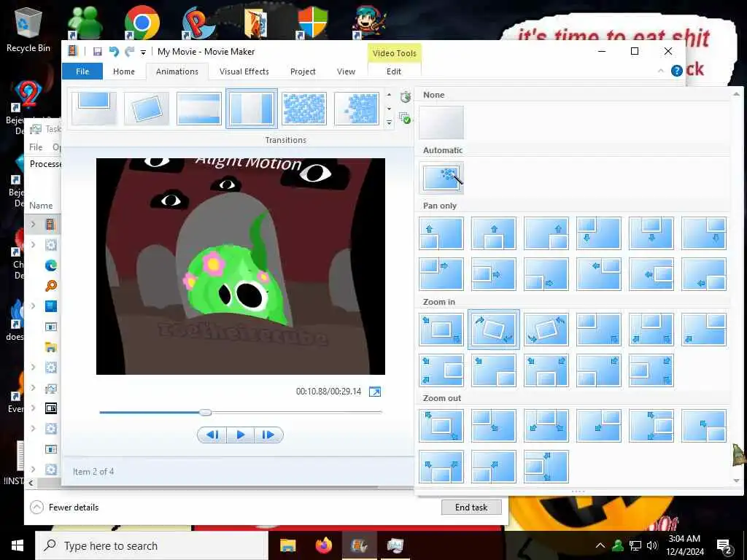Select Zoom in left effect
Image resolution: width=747 pixels, height=560 pixels.
click(651, 370)
